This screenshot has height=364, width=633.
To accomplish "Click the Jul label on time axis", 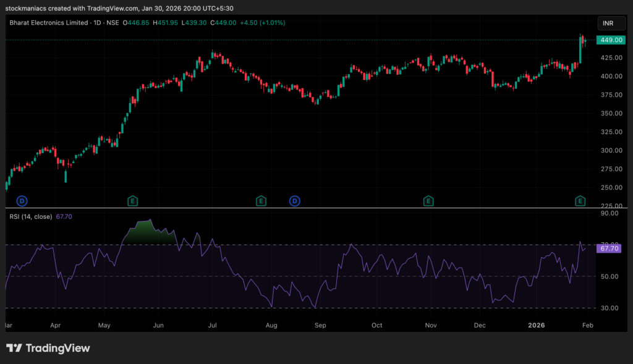I will (213, 325).
